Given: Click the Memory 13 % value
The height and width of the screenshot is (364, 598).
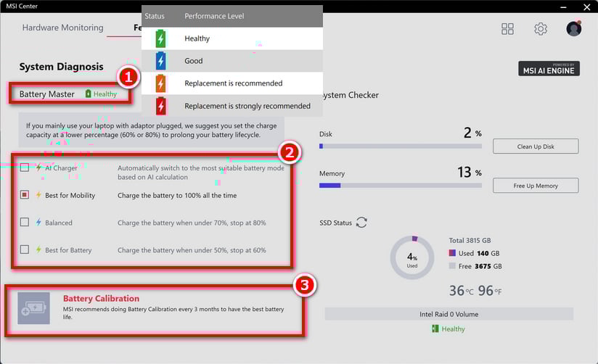Looking at the screenshot, I should pyautogui.click(x=470, y=173).
